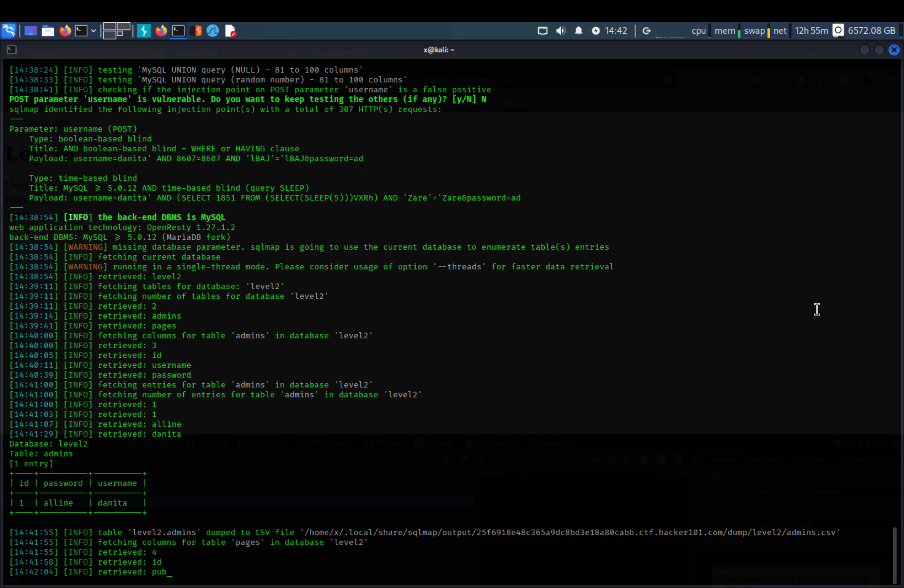The width and height of the screenshot is (904, 588).
Task: Open the terminal window menu icon
Action: [x=12, y=50]
